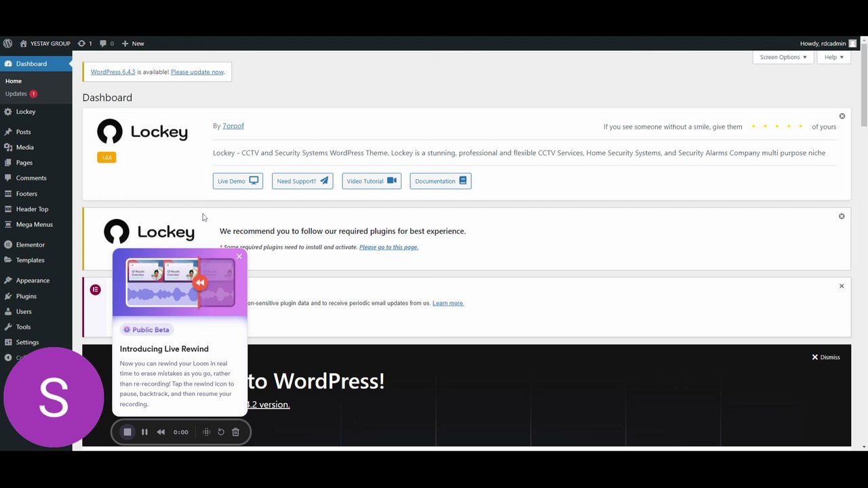The height and width of the screenshot is (488, 868).
Task: Click the Live Rewind preview image
Action: click(180, 282)
